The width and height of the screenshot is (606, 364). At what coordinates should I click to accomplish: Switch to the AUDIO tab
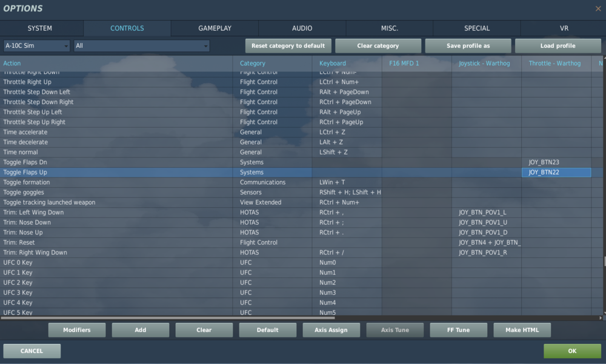(302, 28)
